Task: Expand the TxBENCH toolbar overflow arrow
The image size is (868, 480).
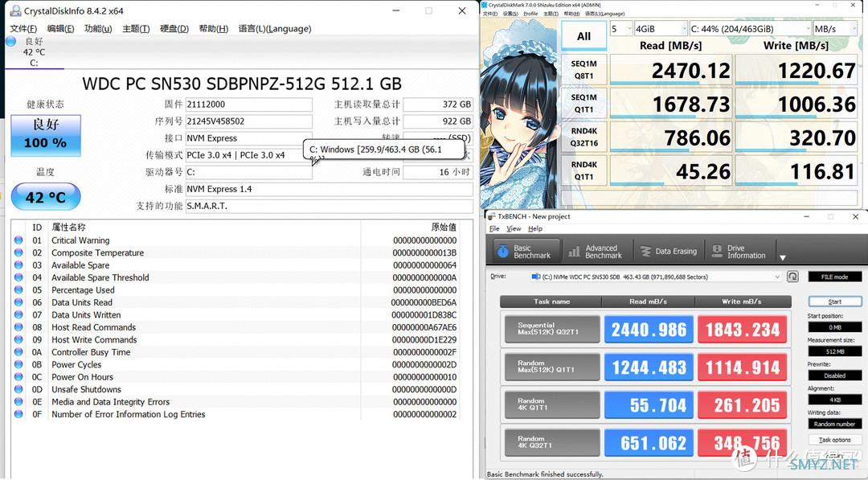Action: point(783,257)
